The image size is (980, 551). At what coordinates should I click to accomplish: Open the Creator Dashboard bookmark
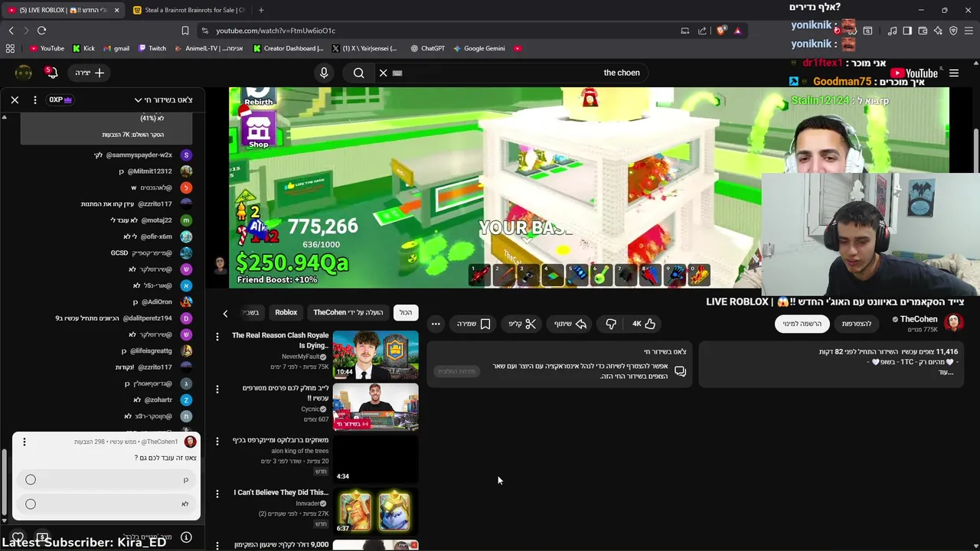coord(289,48)
